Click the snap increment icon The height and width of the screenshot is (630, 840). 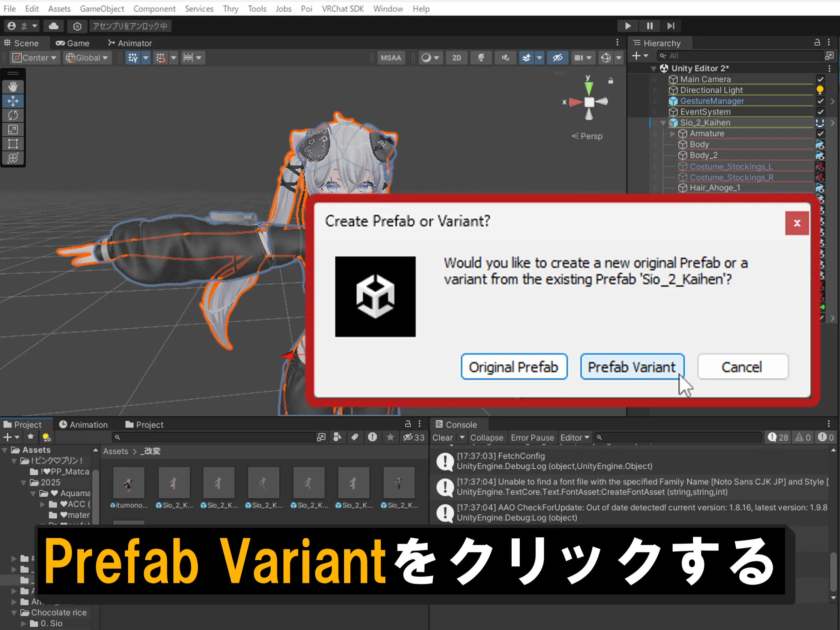click(161, 58)
